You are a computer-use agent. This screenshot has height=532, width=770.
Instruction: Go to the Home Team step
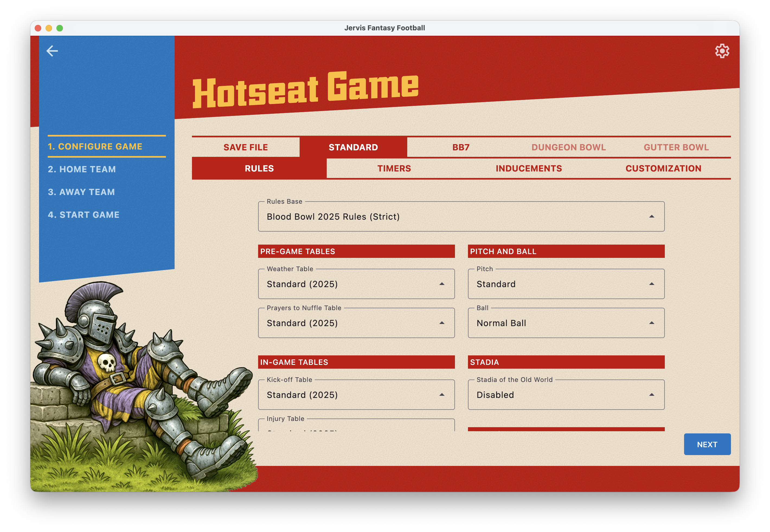click(82, 169)
